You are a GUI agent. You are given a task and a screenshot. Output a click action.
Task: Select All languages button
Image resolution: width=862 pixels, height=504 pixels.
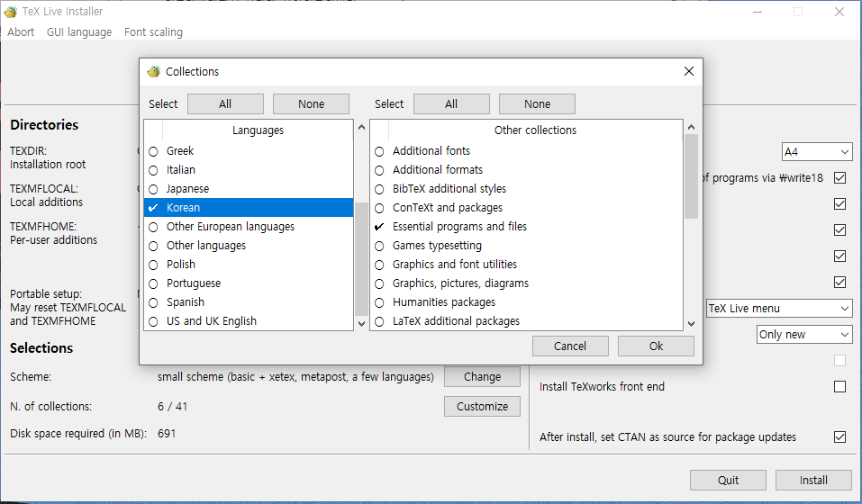225,104
